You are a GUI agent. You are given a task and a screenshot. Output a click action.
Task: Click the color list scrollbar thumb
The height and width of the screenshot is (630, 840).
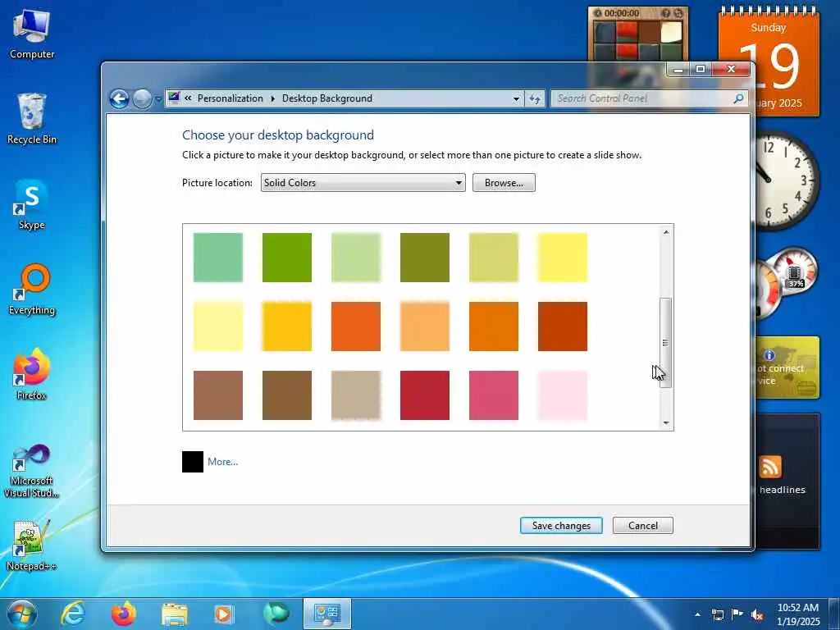click(x=666, y=342)
